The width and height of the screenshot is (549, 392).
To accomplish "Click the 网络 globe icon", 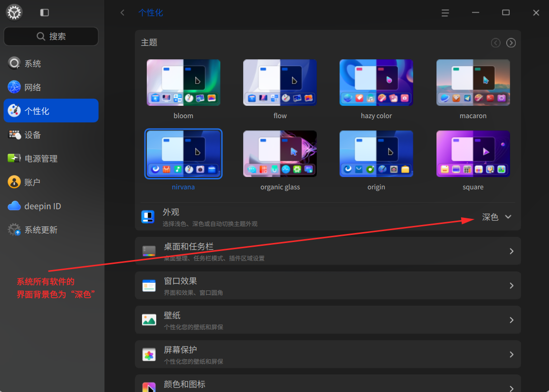I will [14, 87].
